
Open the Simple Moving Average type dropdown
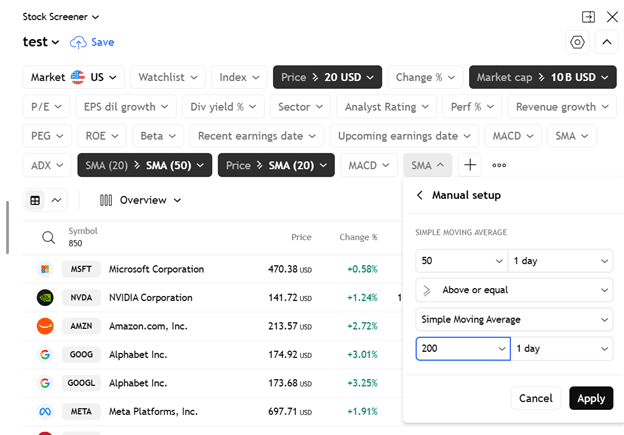pyautogui.click(x=513, y=319)
